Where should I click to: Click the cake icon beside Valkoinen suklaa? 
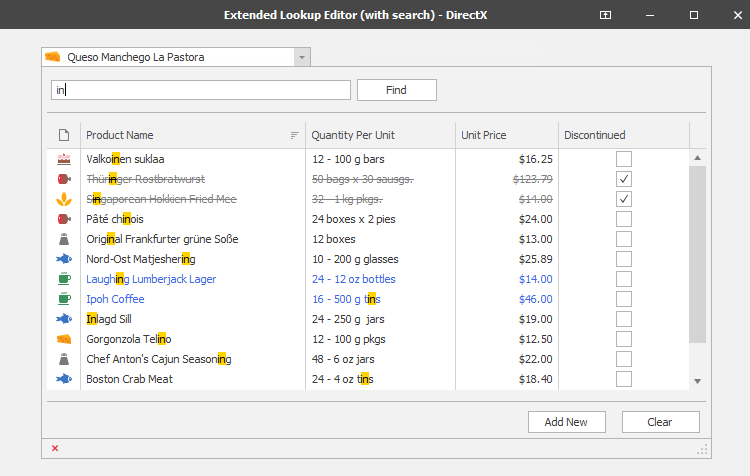64,159
